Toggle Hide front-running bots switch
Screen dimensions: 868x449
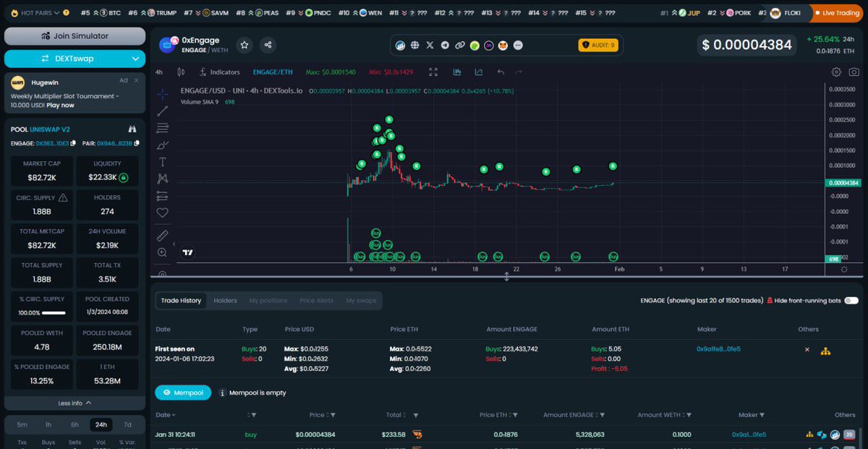(x=851, y=300)
